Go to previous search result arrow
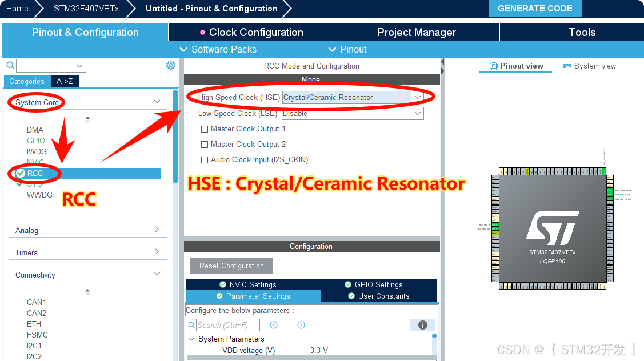This screenshot has width=644, height=361. click(274, 325)
